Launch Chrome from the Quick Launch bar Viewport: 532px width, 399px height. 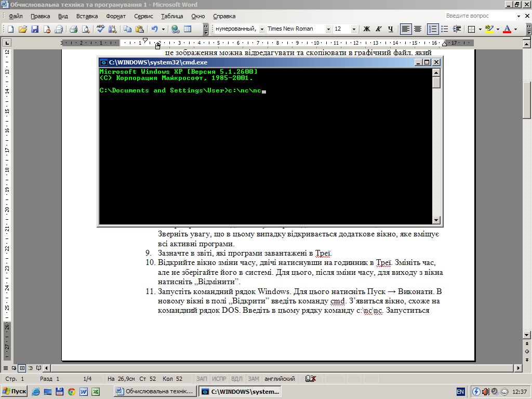tap(71, 392)
